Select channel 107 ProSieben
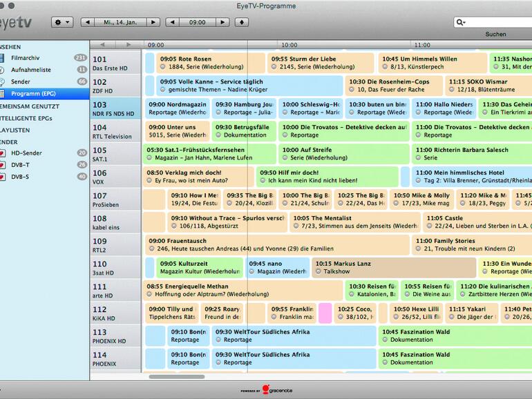Viewport: 532px width, 399px height. (x=115, y=199)
